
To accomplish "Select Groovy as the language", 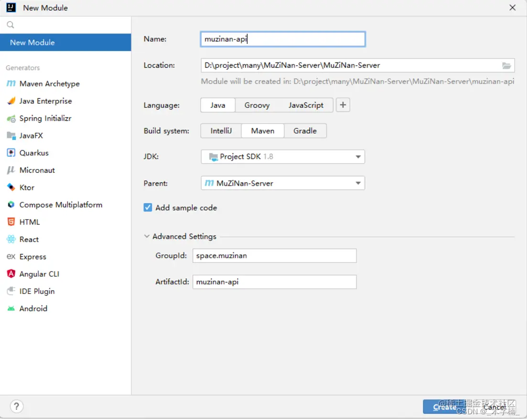I will [x=257, y=105].
